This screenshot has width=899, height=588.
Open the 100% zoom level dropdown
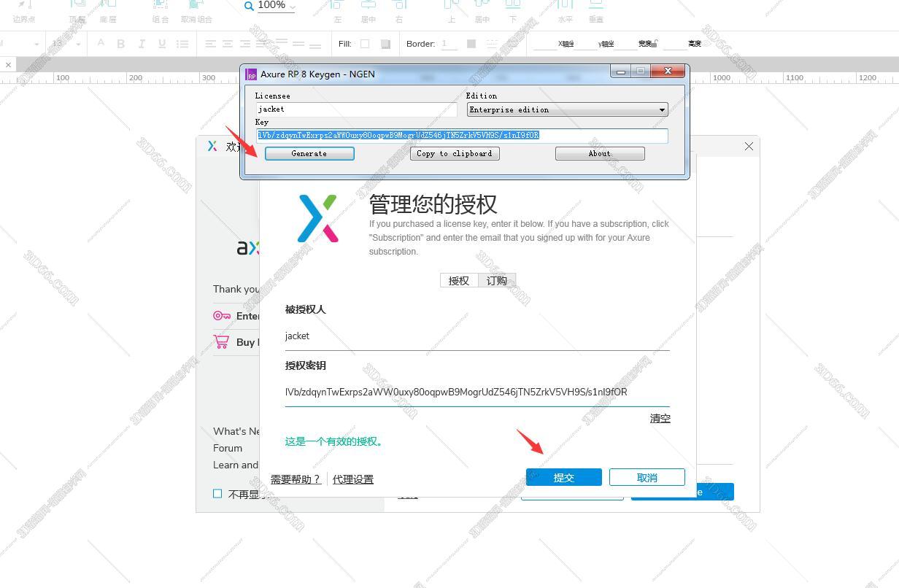click(293, 7)
